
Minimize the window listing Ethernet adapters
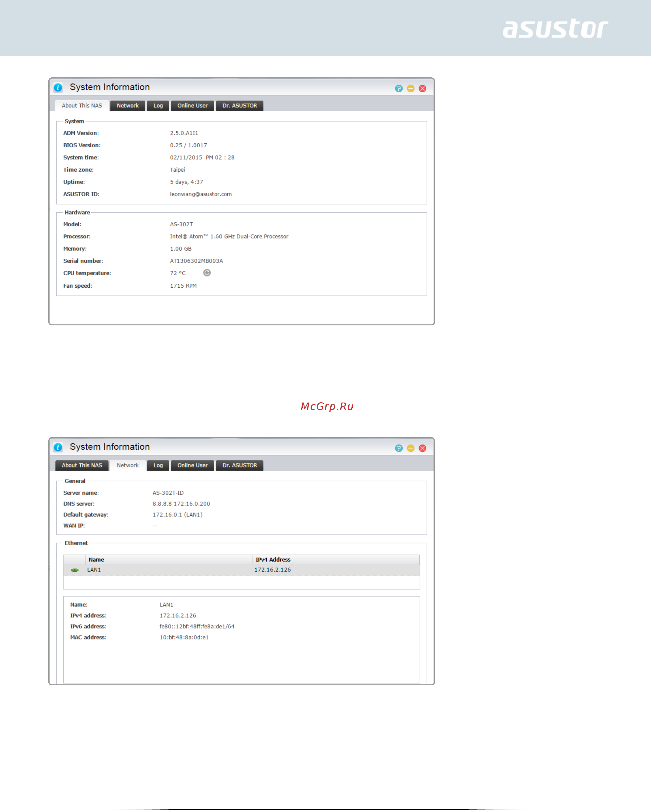click(411, 448)
